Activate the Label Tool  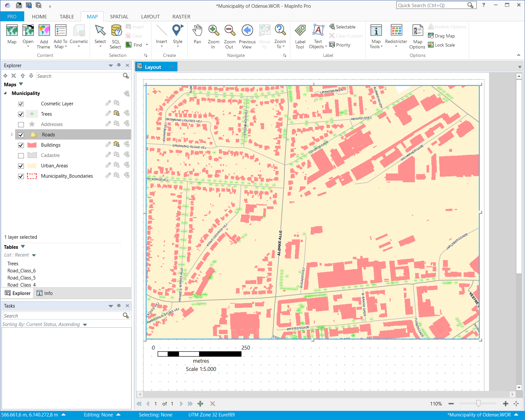(300, 36)
